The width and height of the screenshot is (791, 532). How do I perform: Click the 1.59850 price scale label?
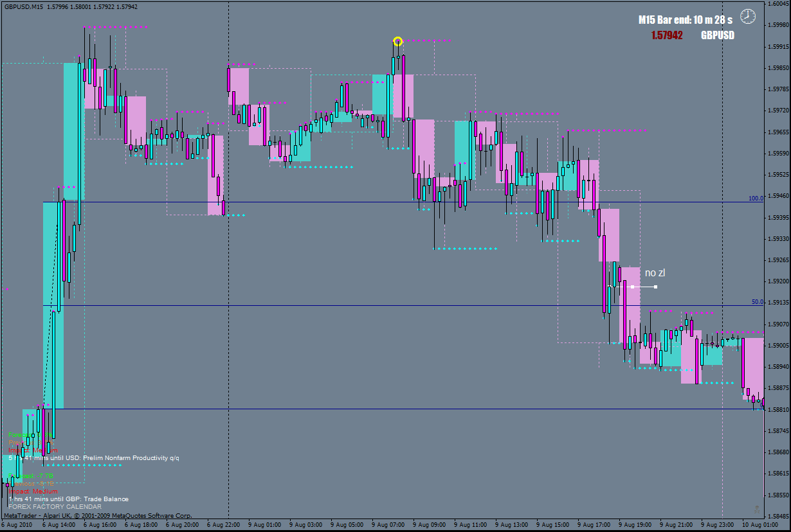pyautogui.click(x=778, y=67)
